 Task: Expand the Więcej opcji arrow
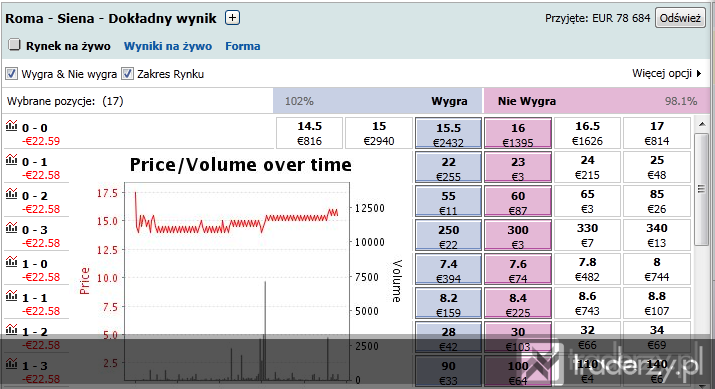click(x=699, y=73)
